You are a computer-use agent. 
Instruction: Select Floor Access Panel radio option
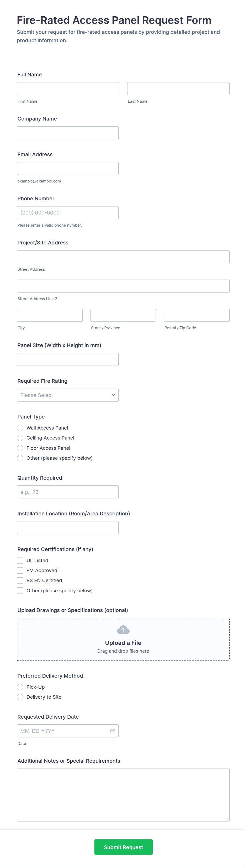tap(20, 448)
